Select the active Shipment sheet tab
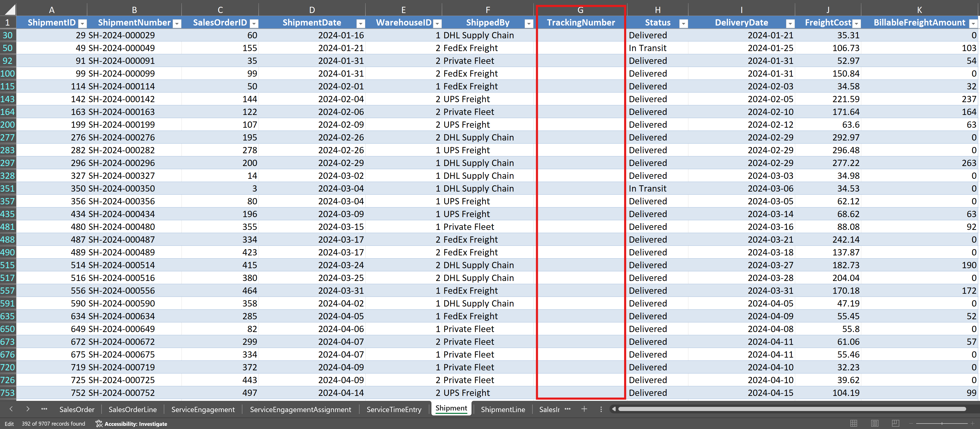This screenshot has width=980, height=429. tap(451, 408)
